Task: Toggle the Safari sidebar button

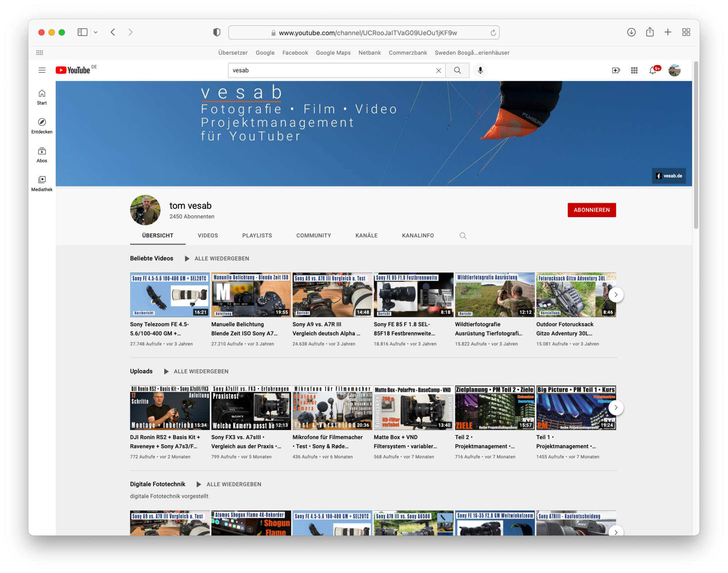Action: pyautogui.click(x=83, y=32)
